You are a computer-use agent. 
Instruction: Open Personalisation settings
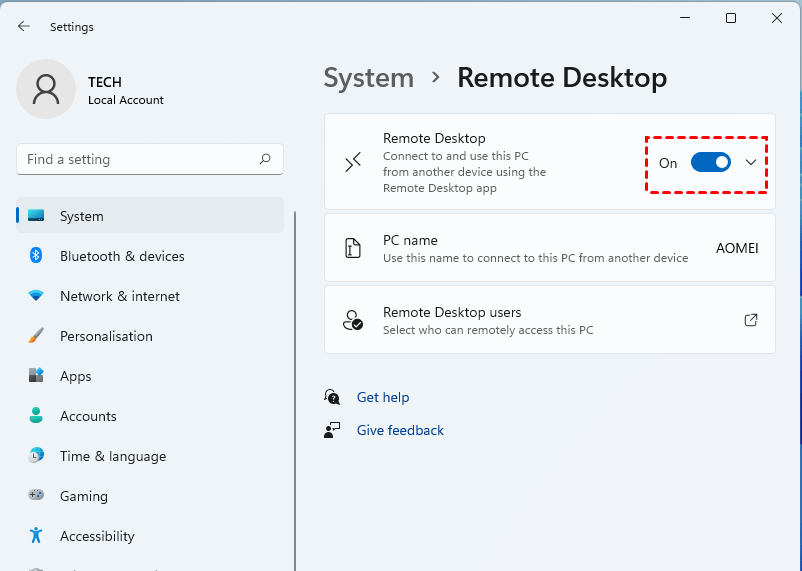click(x=150, y=336)
